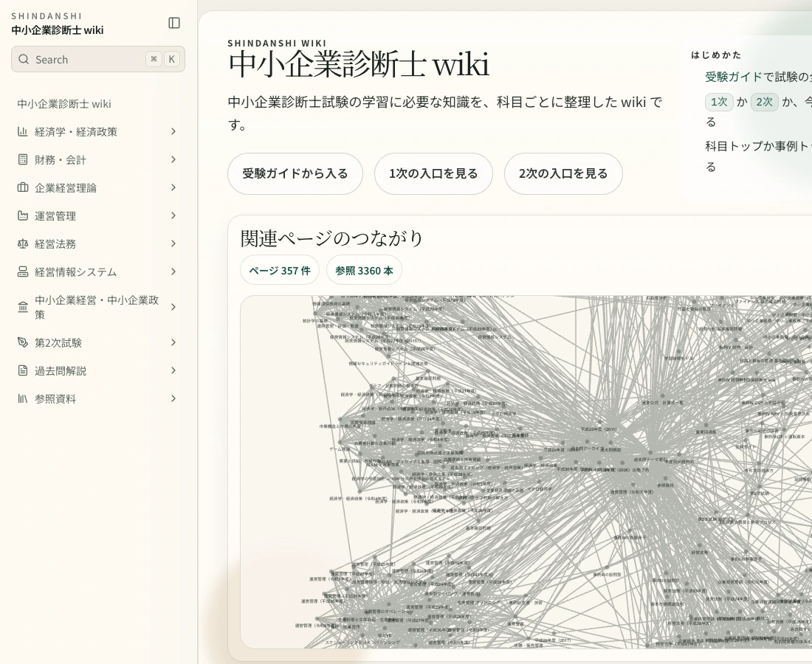Click the document icon for 過去問解説
Image resolution: width=812 pixels, height=664 pixels.
point(23,370)
